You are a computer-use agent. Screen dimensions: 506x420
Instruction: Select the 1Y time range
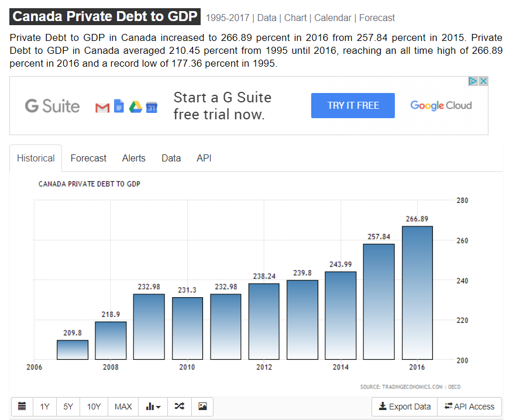pyautogui.click(x=44, y=407)
